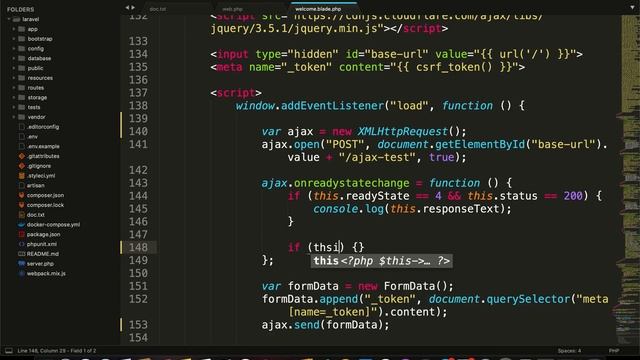The image size is (640, 360).
Task: Click 'csrf_token()' on line 135
Action: point(454,67)
